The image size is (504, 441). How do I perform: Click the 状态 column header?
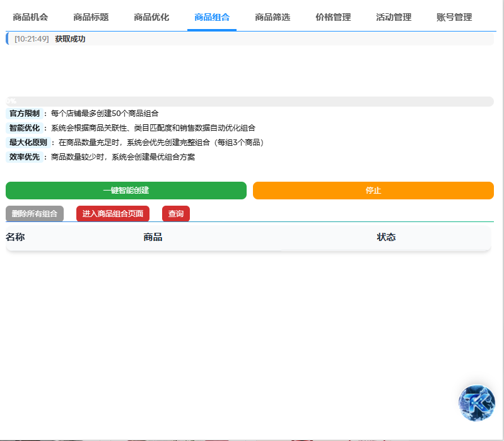pyautogui.click(x=386, y=237)
